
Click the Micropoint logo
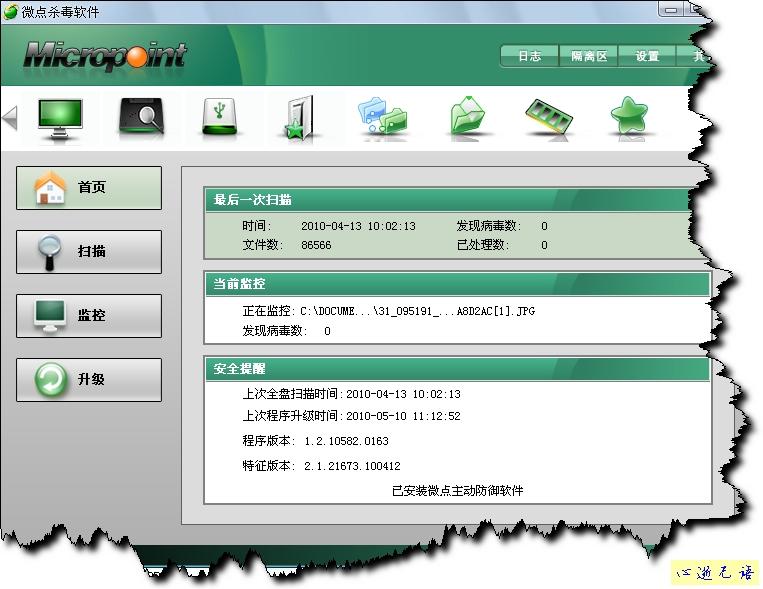point(105,55)
